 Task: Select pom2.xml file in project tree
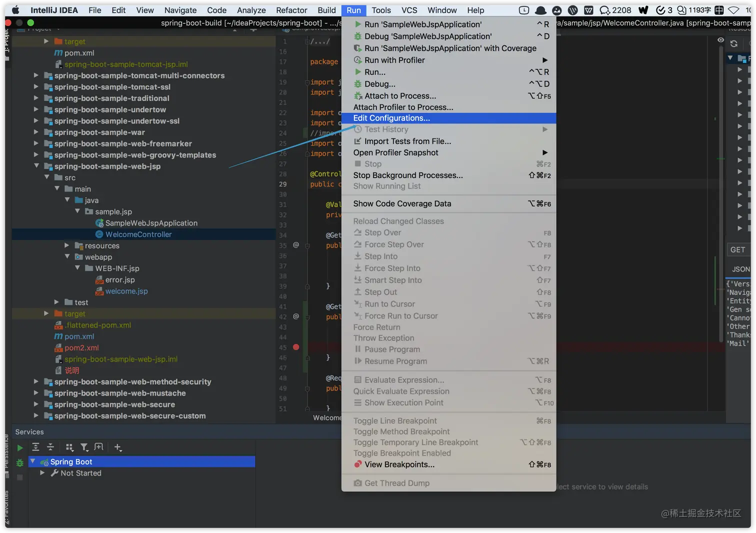(81, 348)
